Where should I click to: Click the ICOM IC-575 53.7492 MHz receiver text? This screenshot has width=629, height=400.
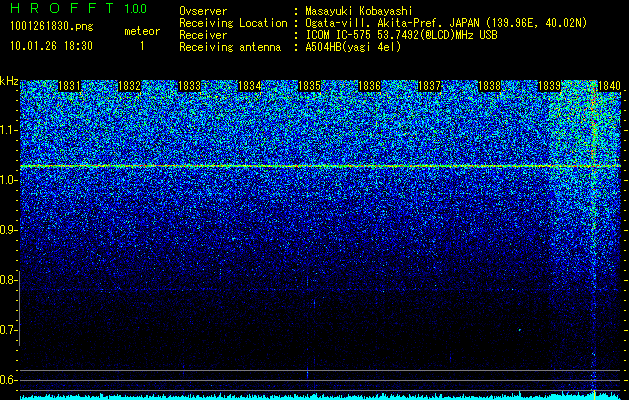[401, 35]
